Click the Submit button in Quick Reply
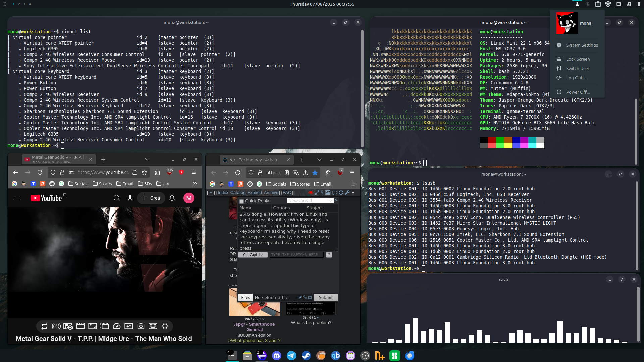Image resolution: width=644 pixels, height=362 pixels. [x=326, y=298]
